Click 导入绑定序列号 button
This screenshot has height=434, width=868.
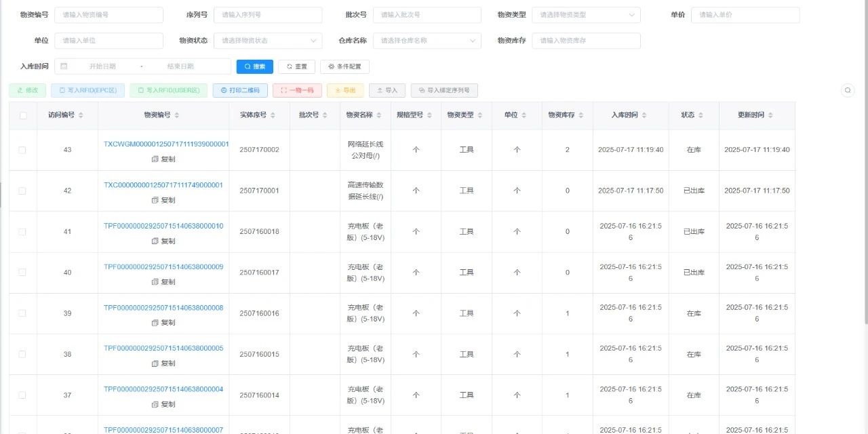pos(444,90)
